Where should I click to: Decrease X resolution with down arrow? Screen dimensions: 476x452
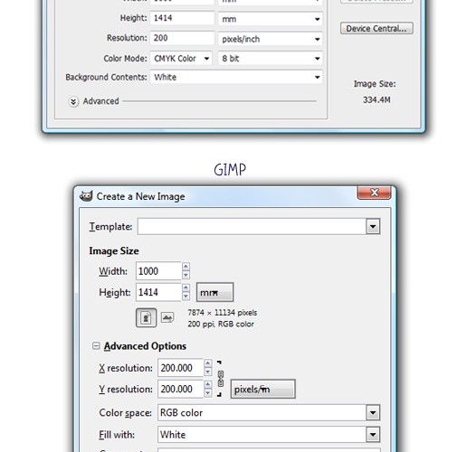click(207, 372)
